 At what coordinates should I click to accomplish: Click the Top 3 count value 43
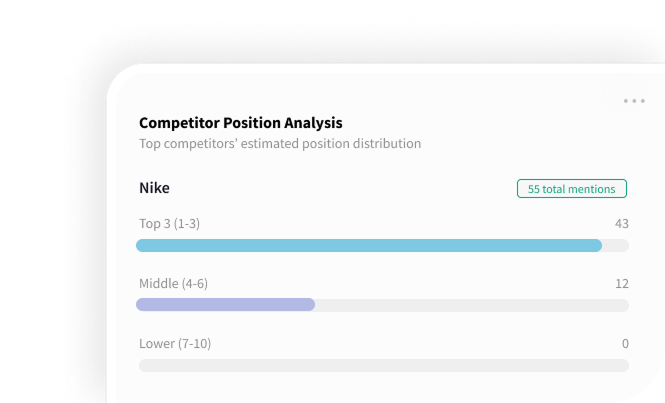point(621,223)
